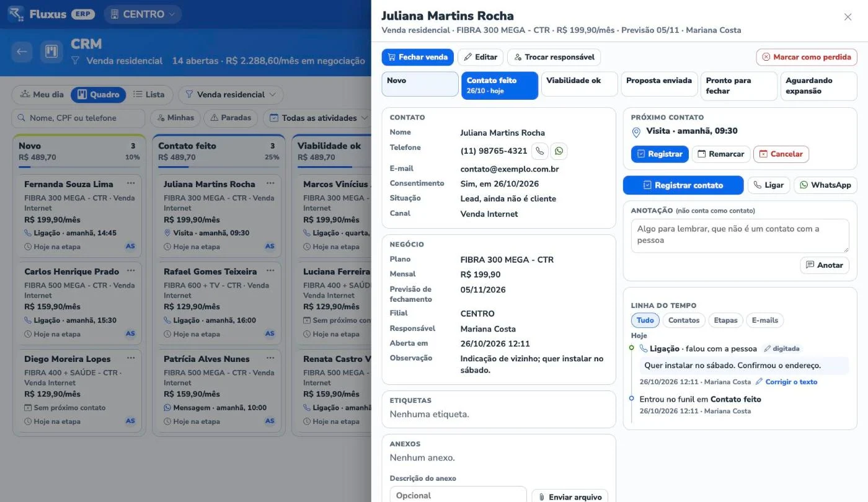Click Trocar responsável button
This screenshot has height=502, width=868.
pos(554,57)
